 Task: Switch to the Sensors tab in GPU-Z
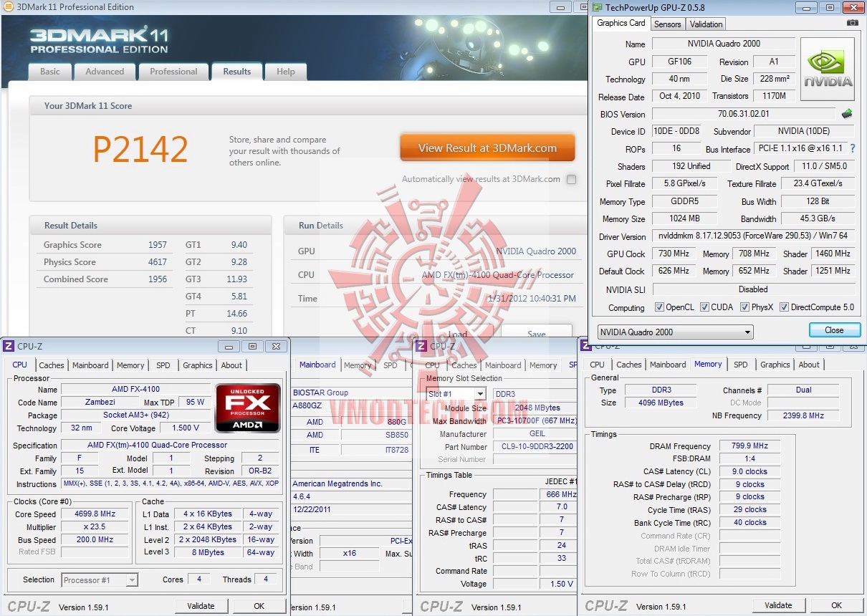point(668,24)
